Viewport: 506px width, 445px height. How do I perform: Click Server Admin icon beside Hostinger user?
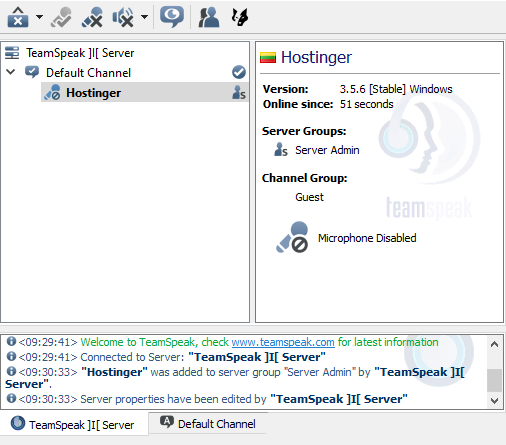coord(239,93)
